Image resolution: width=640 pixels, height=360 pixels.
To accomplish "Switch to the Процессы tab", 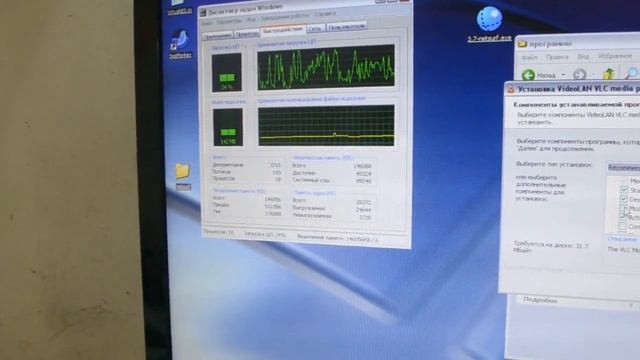I will pos(247,34).
